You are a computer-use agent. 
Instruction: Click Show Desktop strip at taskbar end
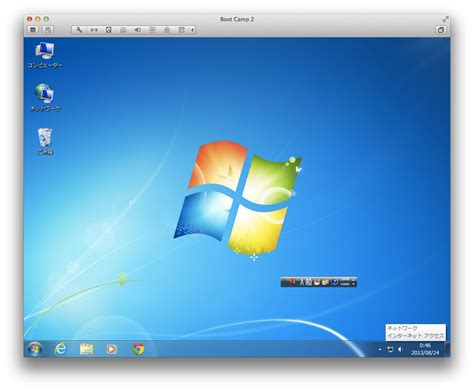[447, 349]
